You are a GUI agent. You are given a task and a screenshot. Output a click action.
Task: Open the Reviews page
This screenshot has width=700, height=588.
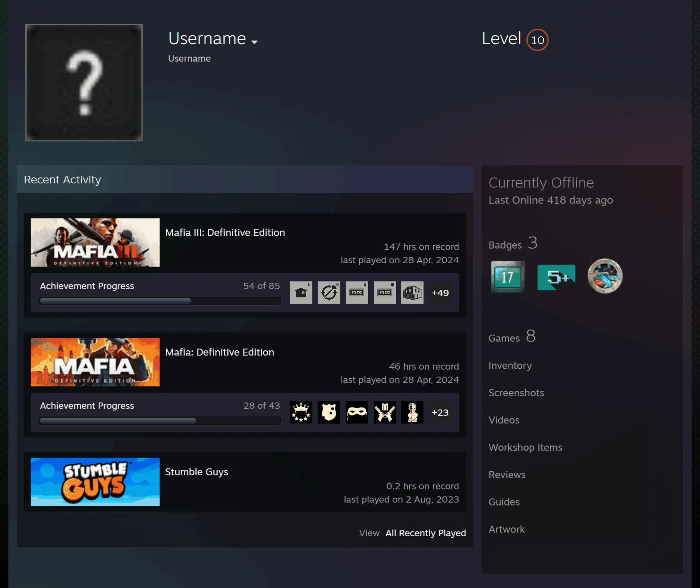[x=507, y=475]
